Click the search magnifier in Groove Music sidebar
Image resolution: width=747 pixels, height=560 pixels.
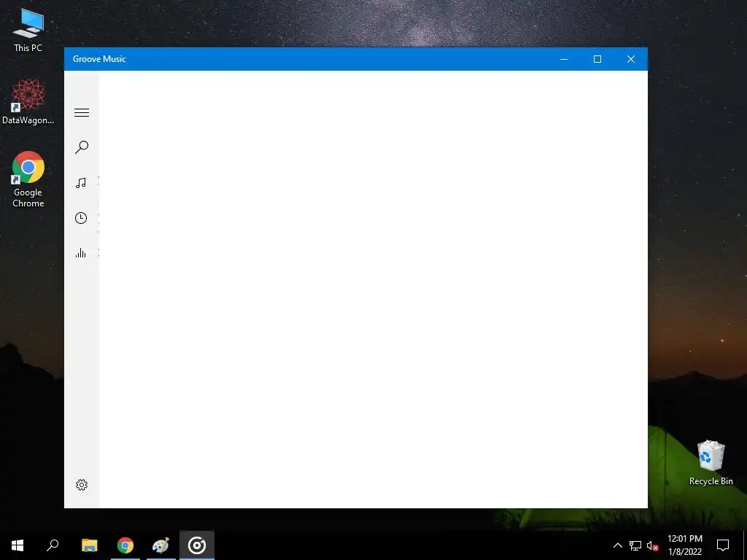click(x=82, y=147)
